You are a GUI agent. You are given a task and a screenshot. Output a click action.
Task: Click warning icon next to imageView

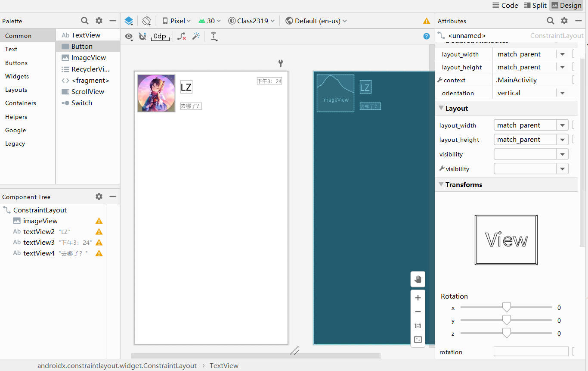99,221
